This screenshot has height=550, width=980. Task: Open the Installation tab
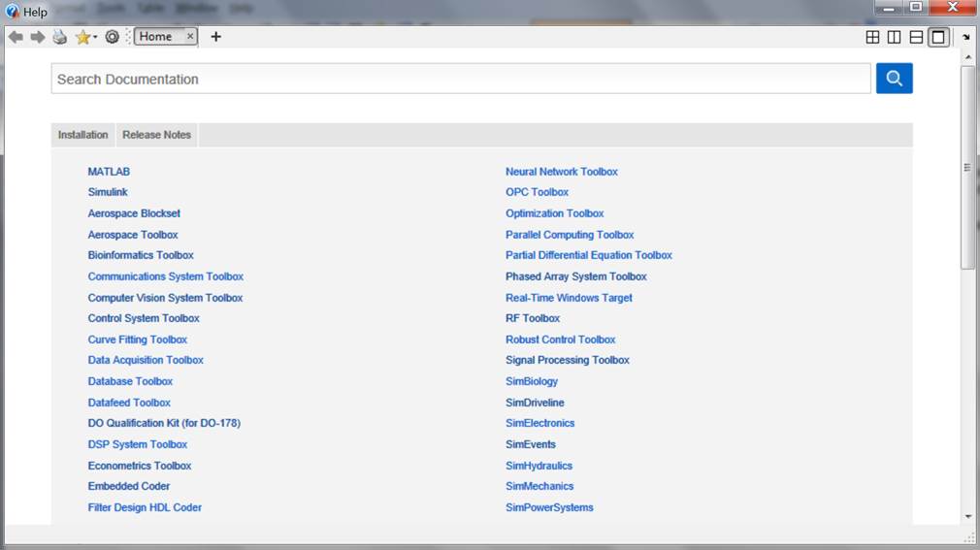click(x=83, y=135)
